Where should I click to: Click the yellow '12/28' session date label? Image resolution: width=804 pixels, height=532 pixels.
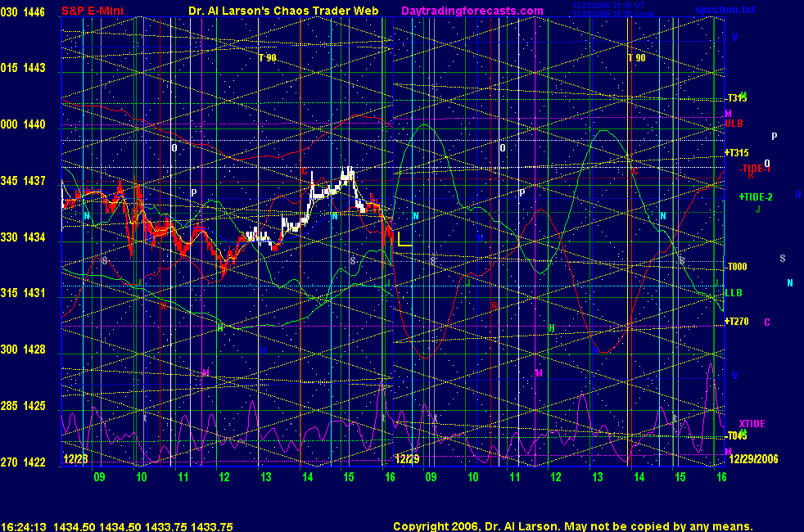coord(75,458)
